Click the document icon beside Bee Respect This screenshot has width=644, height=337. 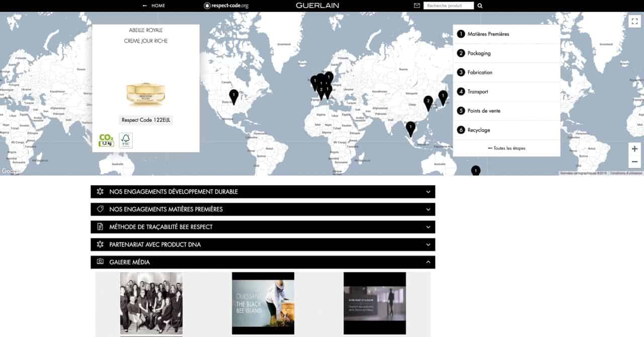pyautogui.click(x=100, y=227)
